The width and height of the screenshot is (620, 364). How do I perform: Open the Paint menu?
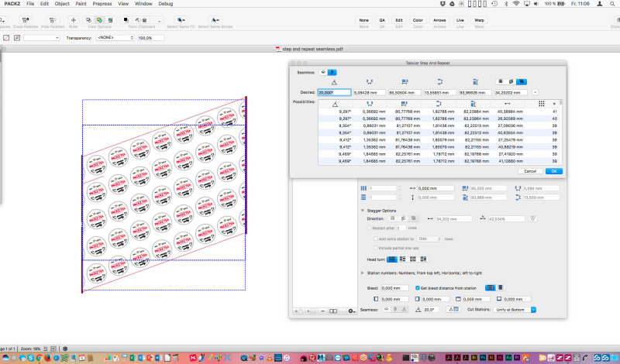(81, 4)
